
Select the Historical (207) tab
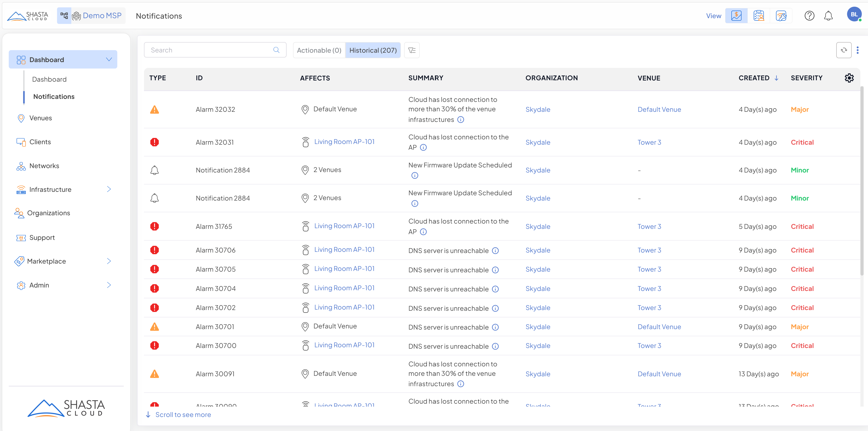click(x=373, y=50)
